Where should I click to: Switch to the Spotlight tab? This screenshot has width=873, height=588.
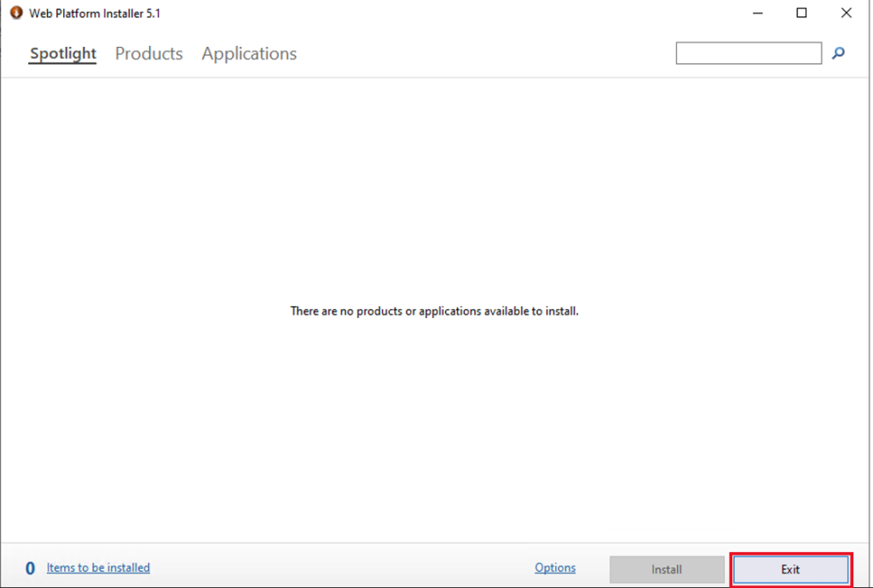63,54
